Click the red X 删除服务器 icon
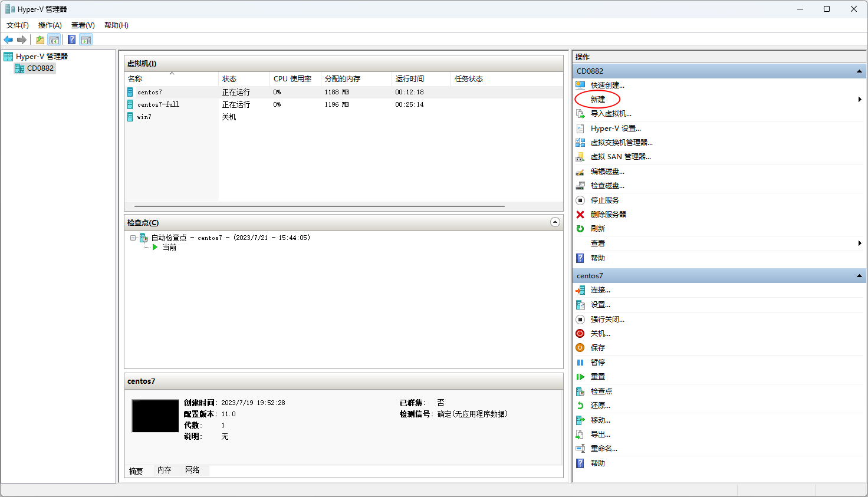This screenshot has width=868, height=497. (580, 214)
